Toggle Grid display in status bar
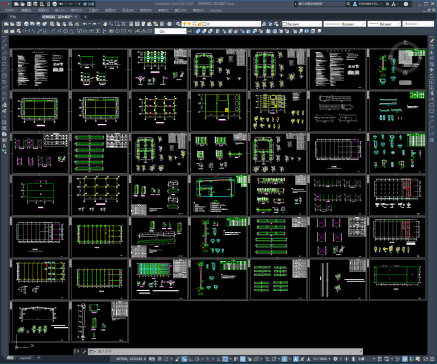 click(160, 359)
